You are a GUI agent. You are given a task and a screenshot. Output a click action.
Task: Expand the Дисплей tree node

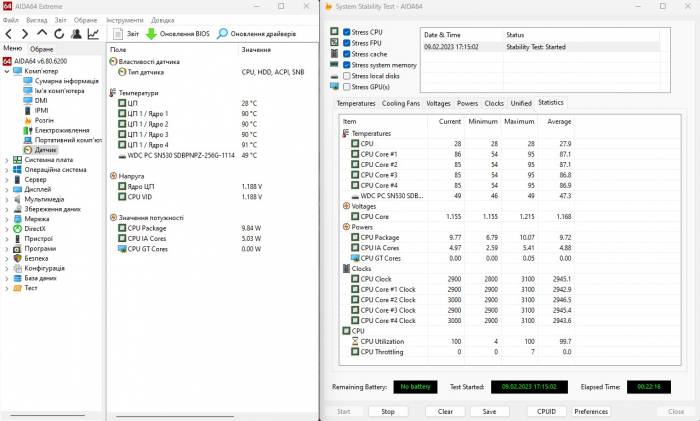click(x=7, y=189)
